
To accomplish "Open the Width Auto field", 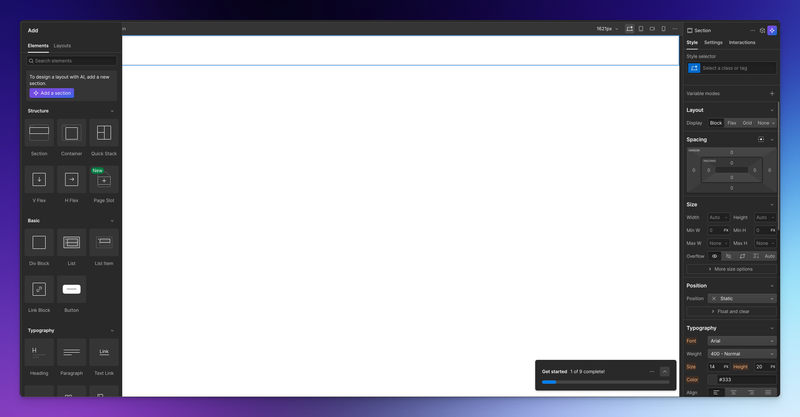I will point(718,217).
